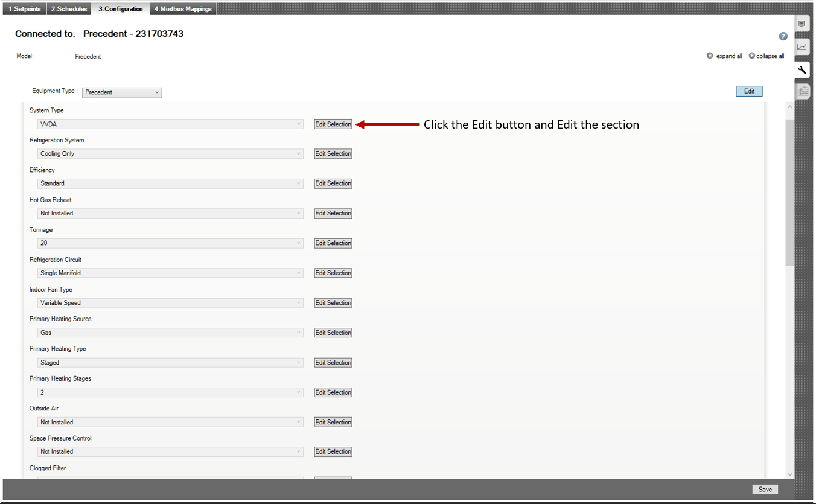The height and width of the screenshot is (504, 816).
Task: Open the Indoor Fan Type dropdown
Action: [x=170, y=303]
